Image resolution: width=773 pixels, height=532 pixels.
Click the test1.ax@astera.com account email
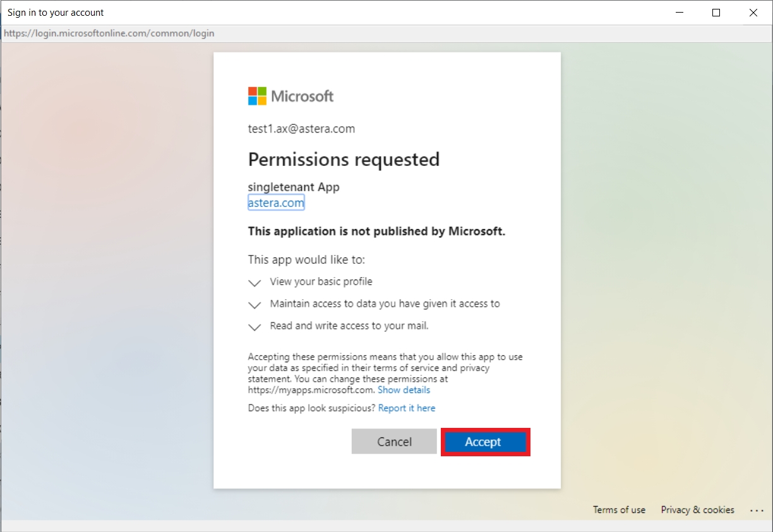pyautogui.click(x=301, y=129)
